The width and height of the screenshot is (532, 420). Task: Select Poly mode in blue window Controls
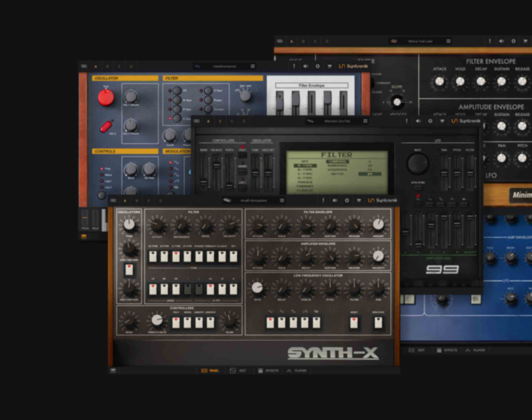pos(102,169)
